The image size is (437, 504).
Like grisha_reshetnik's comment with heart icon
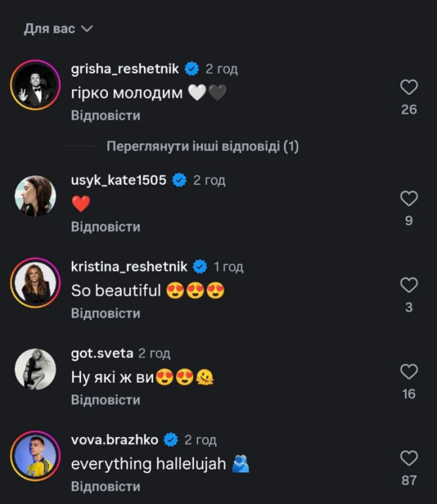pos(409,87)
